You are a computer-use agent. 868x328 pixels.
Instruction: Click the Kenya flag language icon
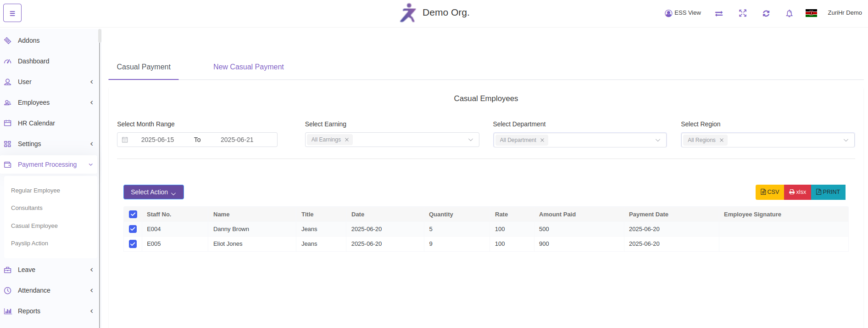point(811,13)
